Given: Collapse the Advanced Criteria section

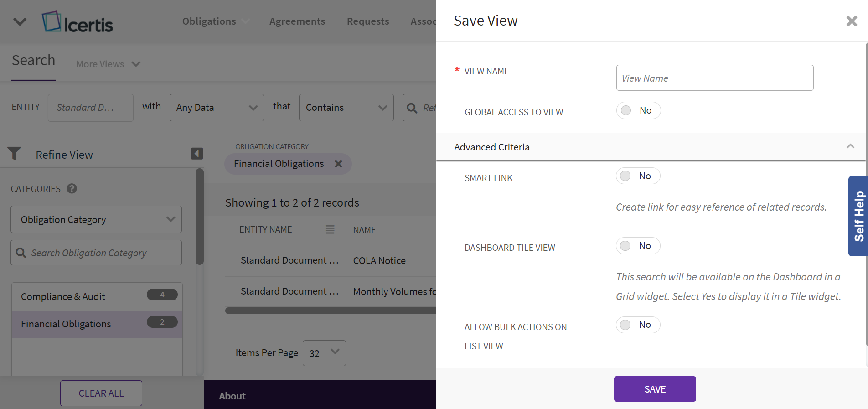Looking at the screenshot, I should [x=850, y=146].
